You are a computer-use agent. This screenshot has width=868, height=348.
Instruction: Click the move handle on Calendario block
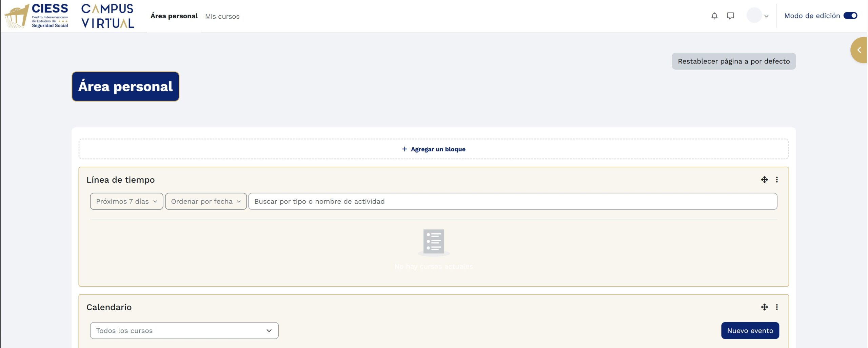[764, 307]
